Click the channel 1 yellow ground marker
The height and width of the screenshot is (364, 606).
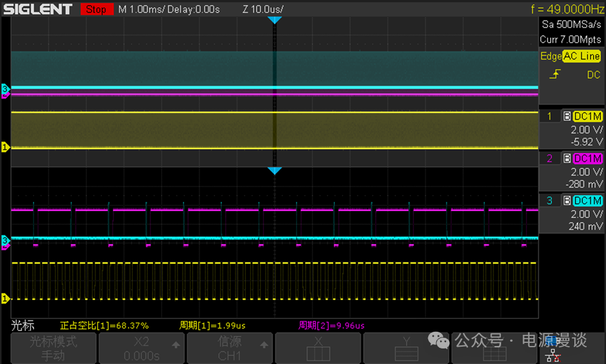click(x=5, y=147)
